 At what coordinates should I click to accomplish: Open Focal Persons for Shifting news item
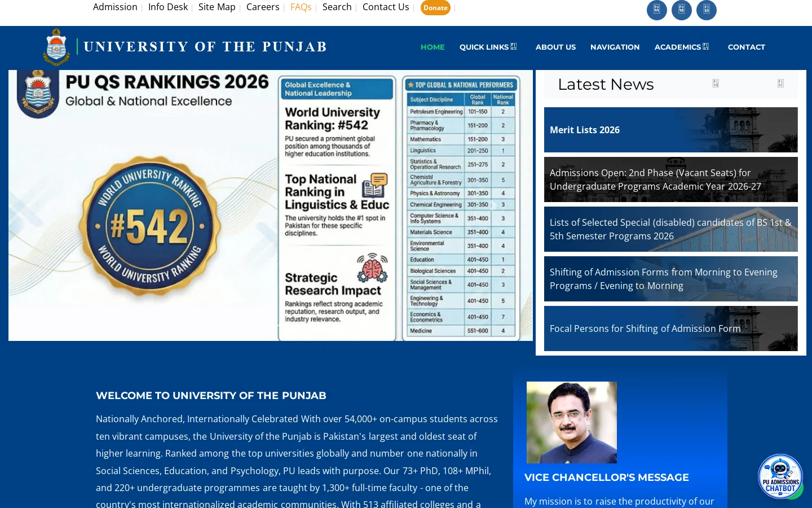tap(671, 329)
